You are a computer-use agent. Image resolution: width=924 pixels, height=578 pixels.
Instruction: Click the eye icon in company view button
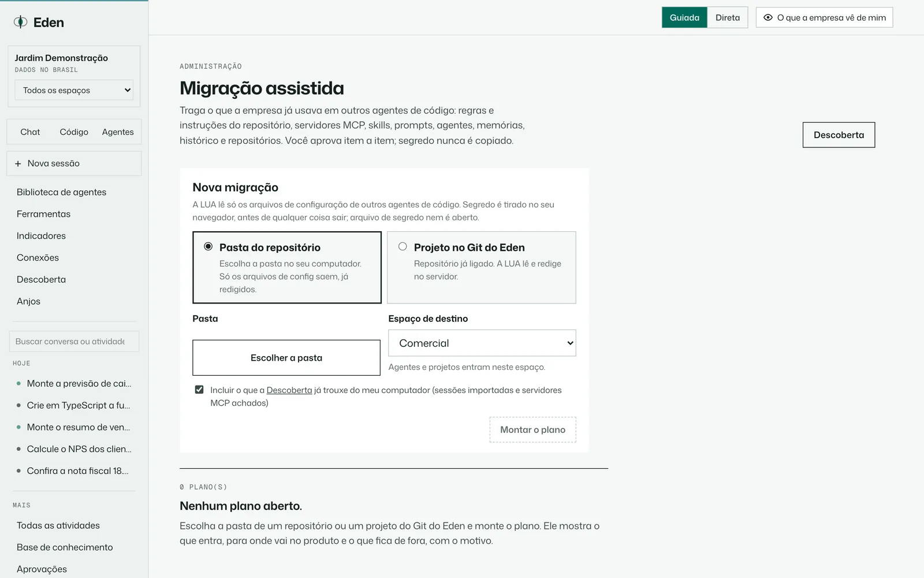point(767,17)
